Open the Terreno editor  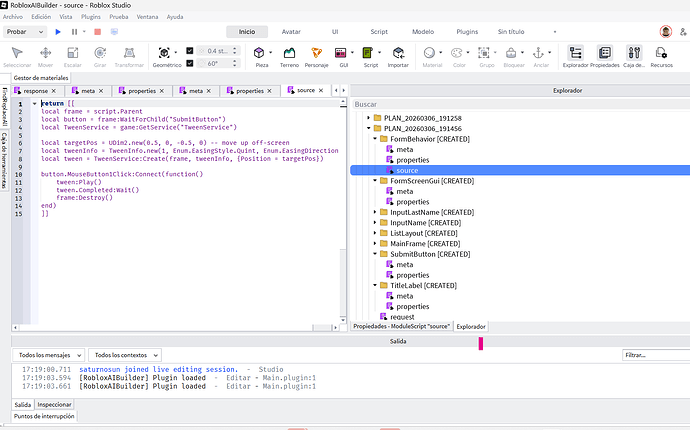(288, 53)
